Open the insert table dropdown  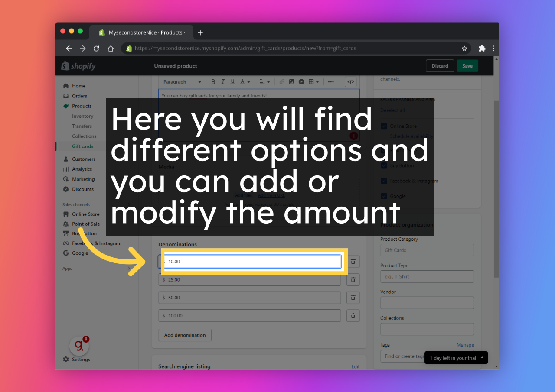click(x=313, y=81)
